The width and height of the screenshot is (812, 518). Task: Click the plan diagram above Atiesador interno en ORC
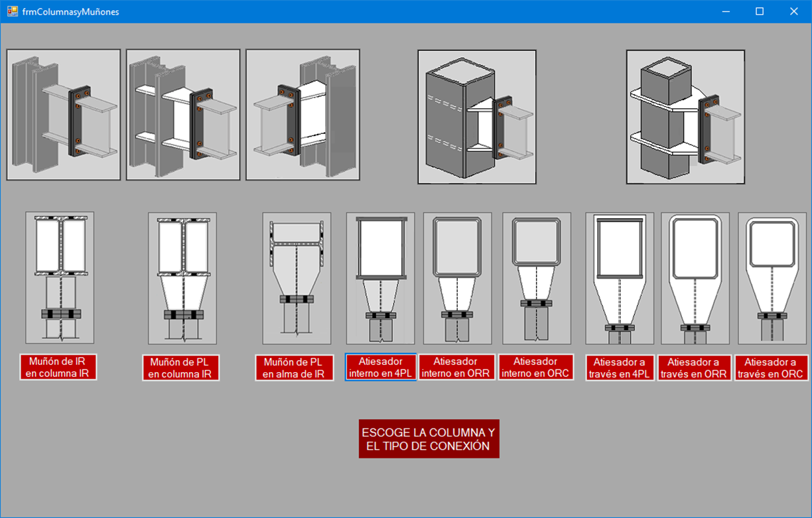pyautogui.click(x=537, y=279)
